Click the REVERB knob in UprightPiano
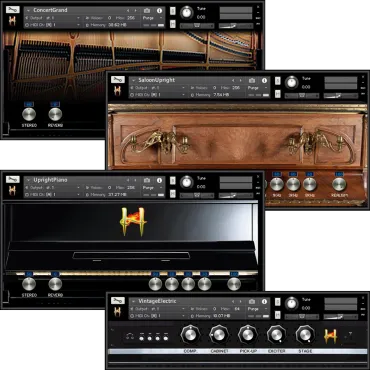This screenshot has height=370, width=370. click(x=55, y=284)
